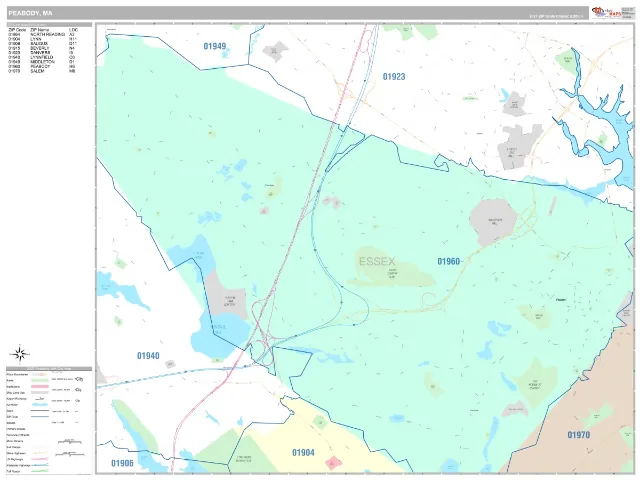Select ZIP code label 01960 on map
Image resolution: width=640 pixels, height=480 pixels.
(x=448, y=261)
